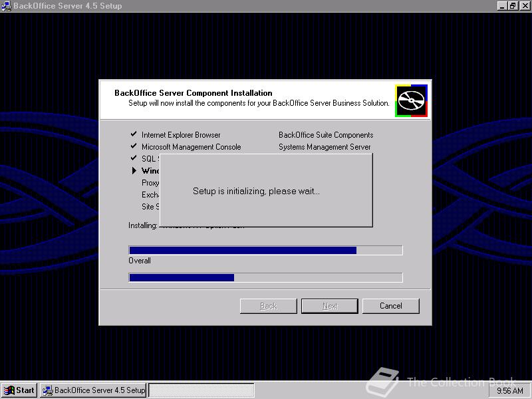Click the disabled Next button
532x399 pixels.
(x=330, y=306)
